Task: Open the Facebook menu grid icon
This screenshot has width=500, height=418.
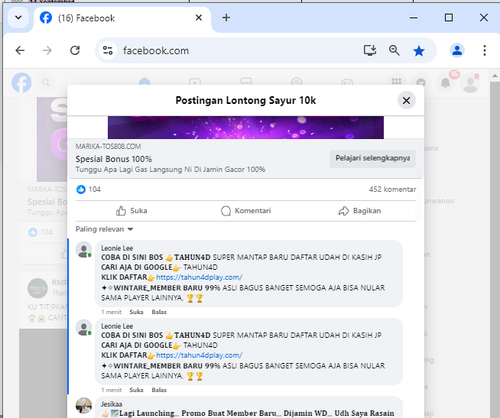Action: (396, 82)
